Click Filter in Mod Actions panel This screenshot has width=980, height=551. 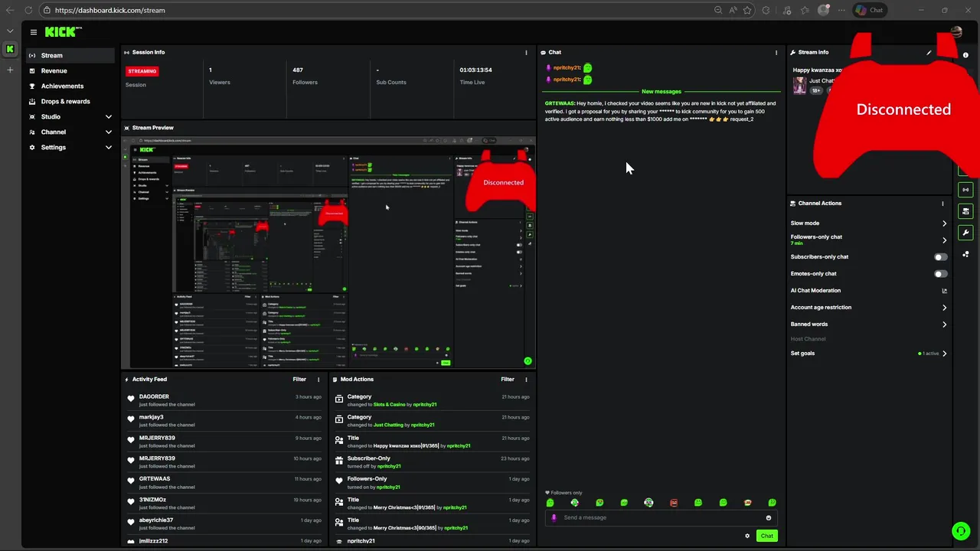508,380
